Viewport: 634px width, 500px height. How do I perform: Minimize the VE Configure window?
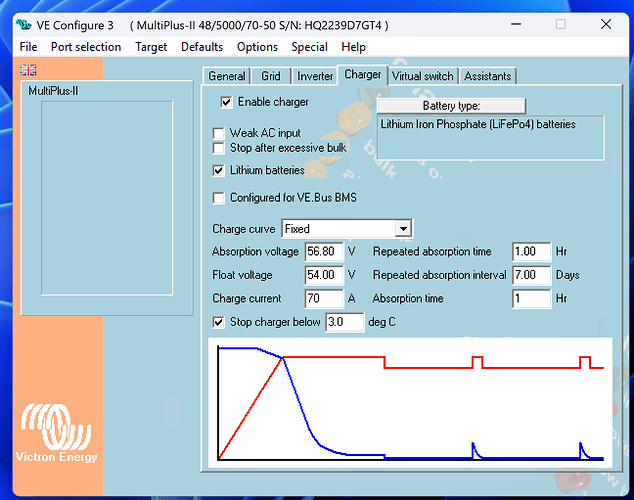pyautogui.click(x=516, y=24)
